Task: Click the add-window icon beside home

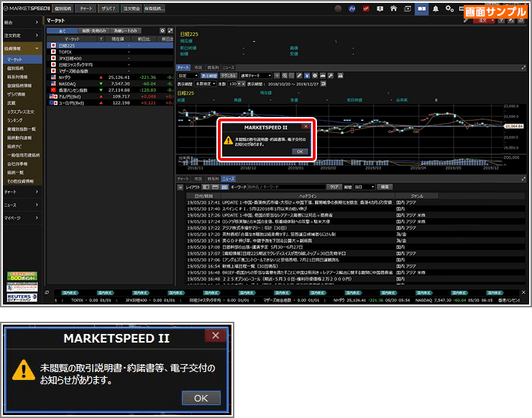Action: click(x=408, y=9)
